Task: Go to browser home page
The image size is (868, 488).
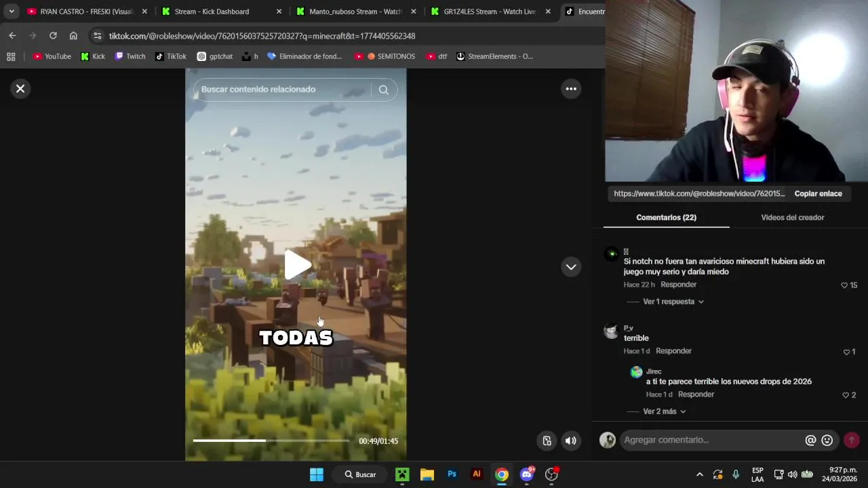Action: point(73,36)
